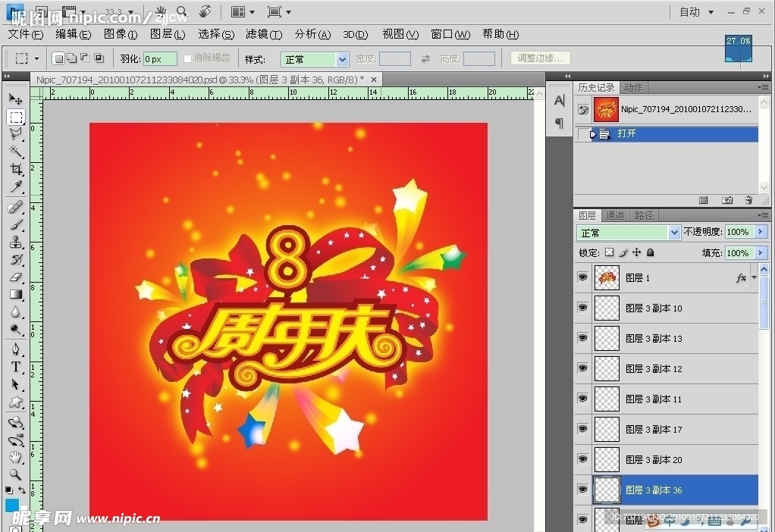Image resolution: width=775 pixels, height=532 pixels.
Task: Switch to the 通道 tab
Action: (x=615, y=215)
